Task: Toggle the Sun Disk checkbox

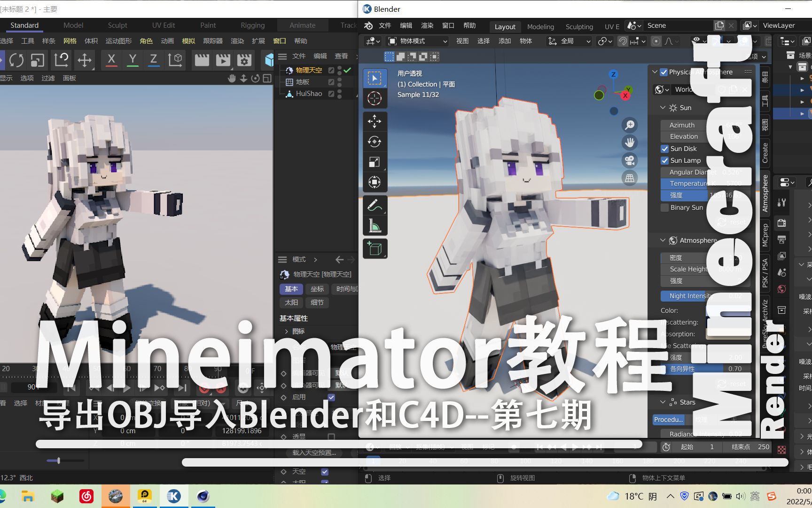Action: pyautogui.click(x=664, y=149)
